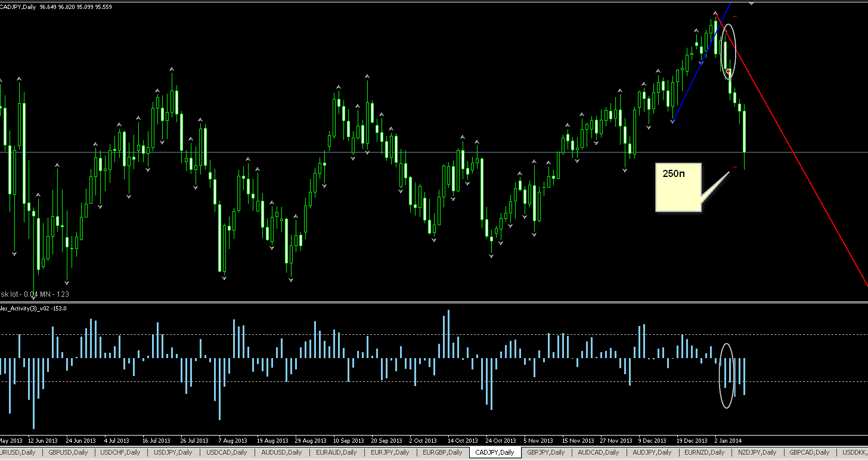Click the 15 Nov 2013 date label
The width and height of the screenshot is (868, 460).
(578, 441)
